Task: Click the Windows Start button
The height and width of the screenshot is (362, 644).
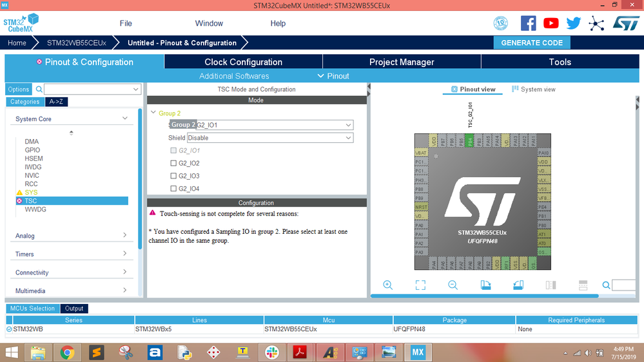Action: point(12,352)
